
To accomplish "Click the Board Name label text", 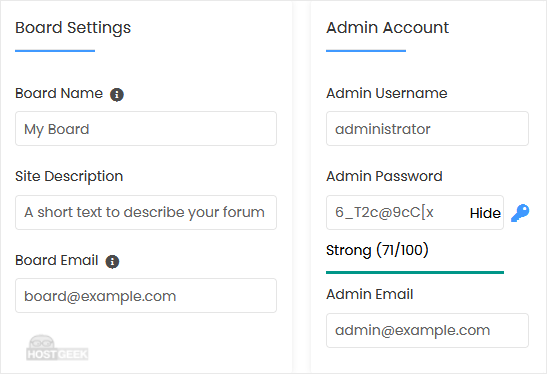I will click(59, 93).
